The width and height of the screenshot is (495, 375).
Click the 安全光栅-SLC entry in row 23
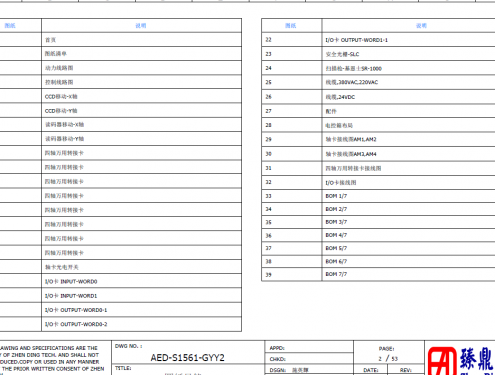(x=342, y=54)
